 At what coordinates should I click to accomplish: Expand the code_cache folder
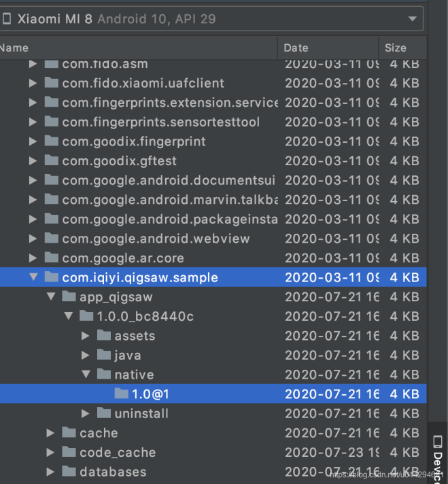[x=50, y=453]
